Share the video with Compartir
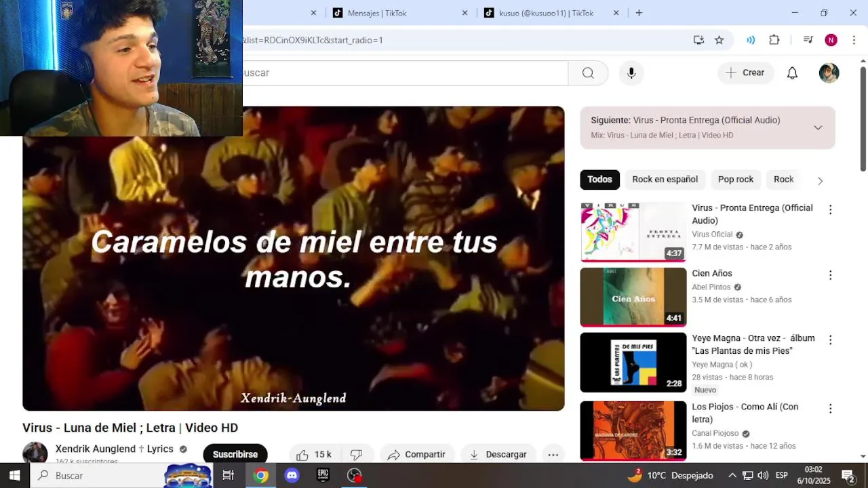Viewport: 868px width, 488px height. point(416,454)
